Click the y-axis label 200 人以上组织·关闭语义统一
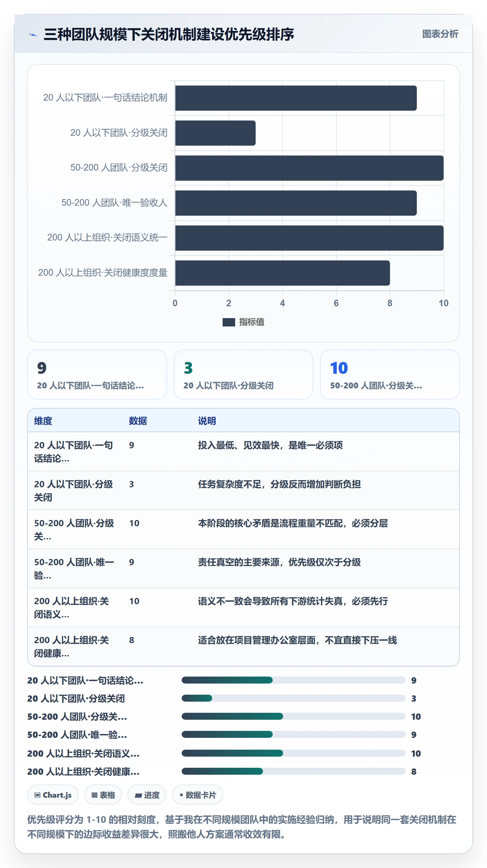 coord(107,238)
